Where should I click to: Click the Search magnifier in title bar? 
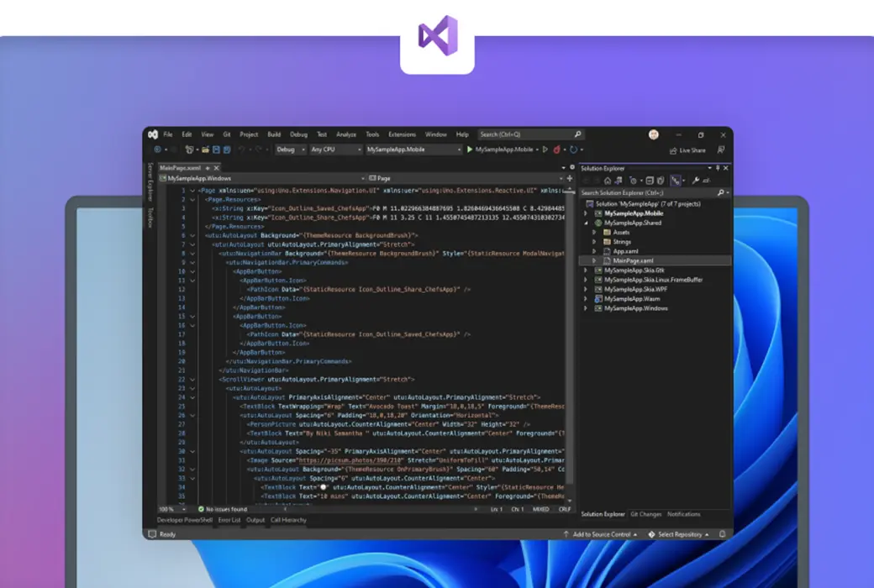(578, 134)
